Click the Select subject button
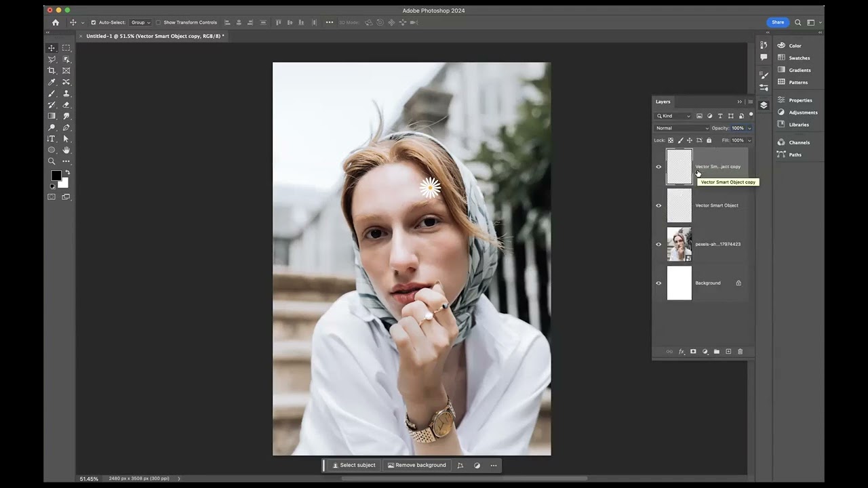 (x=353, y=466)
